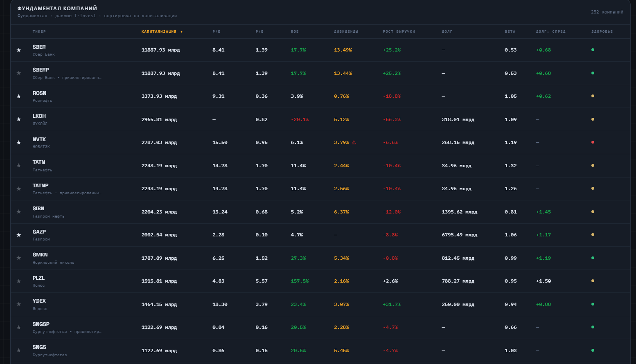Click the health dot for GAZP
The height and width of the screenshot is (364, 636).
[x=593, y=235]
